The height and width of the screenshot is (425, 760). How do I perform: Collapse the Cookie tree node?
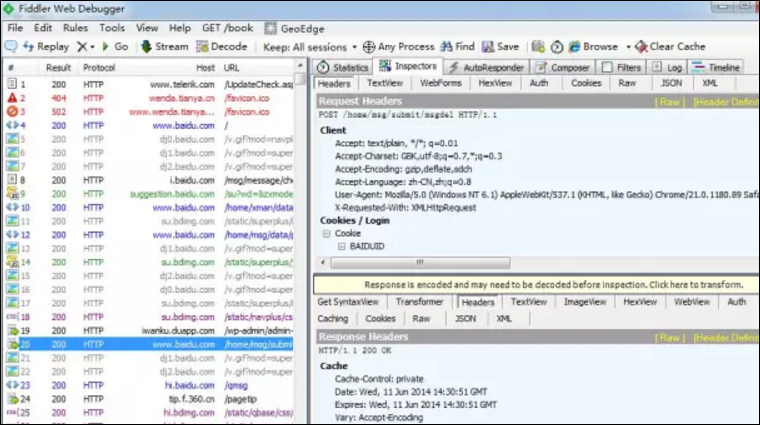tap(327, 234)
